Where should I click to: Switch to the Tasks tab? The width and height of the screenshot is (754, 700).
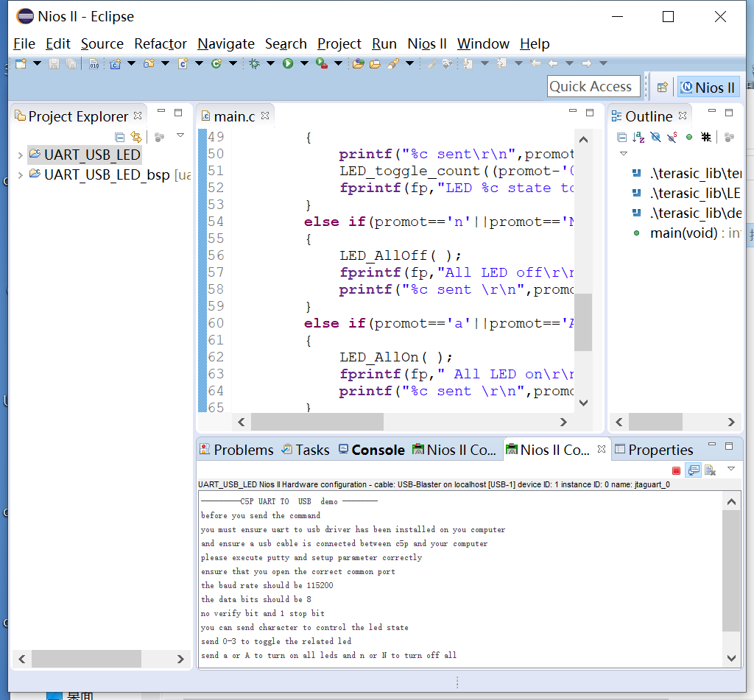point(306,450)
